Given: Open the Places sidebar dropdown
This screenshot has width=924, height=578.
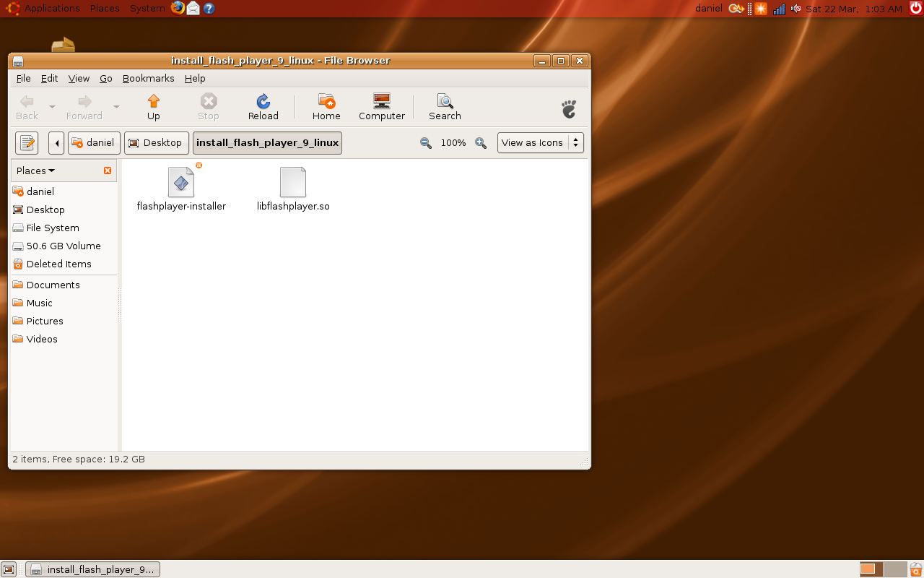Looking at the screenshot, I should point(35,171).
